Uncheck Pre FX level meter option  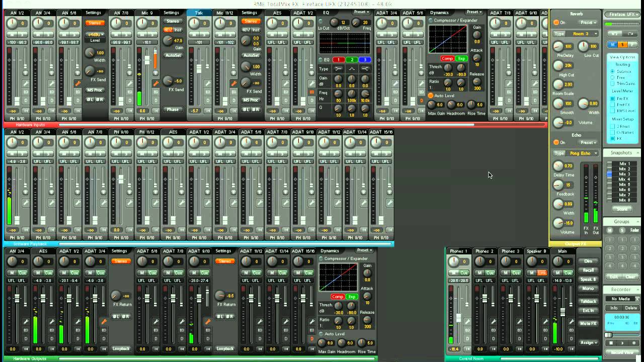(x=612, y=99)
